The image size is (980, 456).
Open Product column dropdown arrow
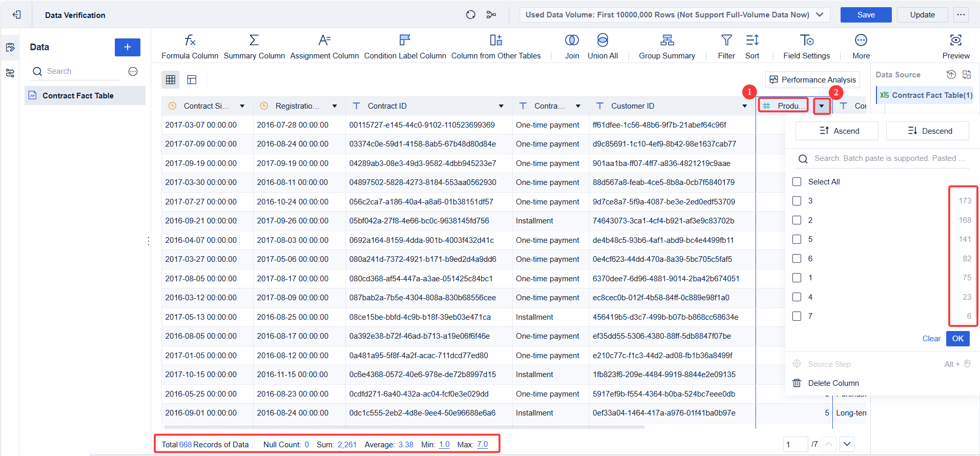(822, 106)
